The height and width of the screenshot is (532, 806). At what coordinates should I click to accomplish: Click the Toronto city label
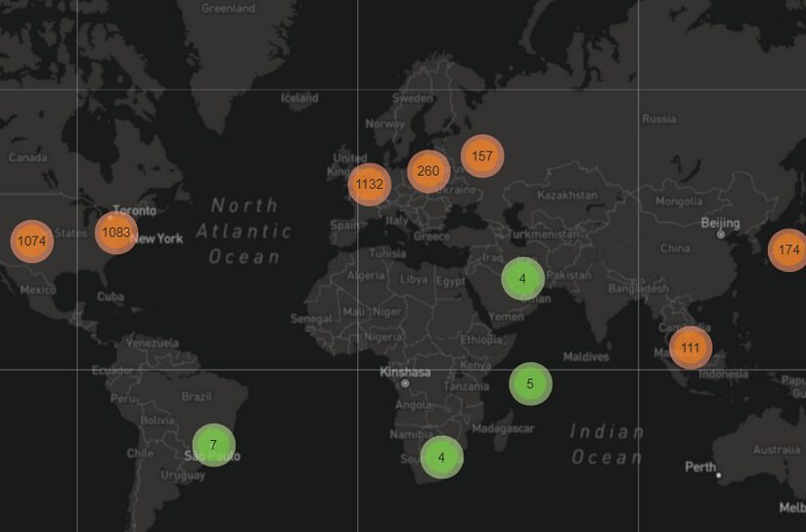[x=134, y=210]
